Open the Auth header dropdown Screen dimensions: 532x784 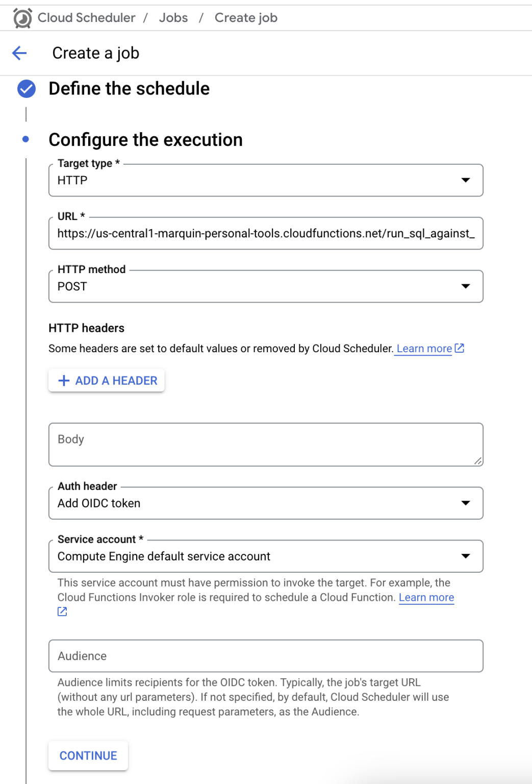[466, 503]
